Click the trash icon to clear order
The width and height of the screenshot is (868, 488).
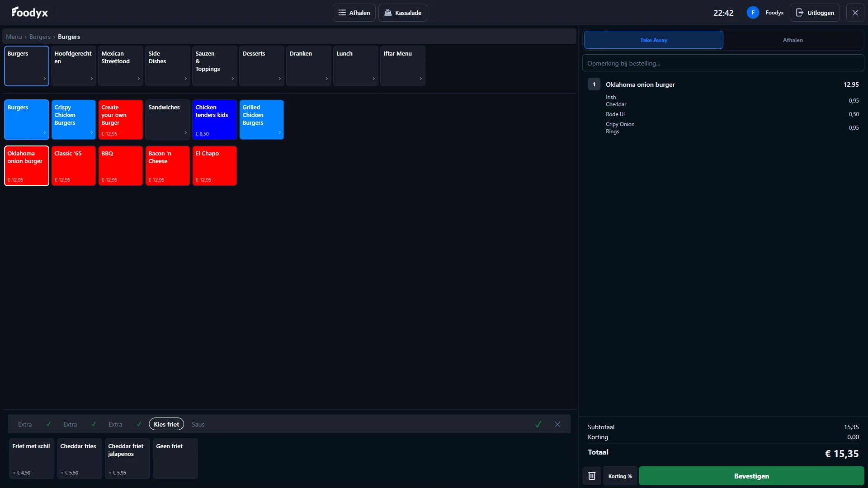coord(592,476)
